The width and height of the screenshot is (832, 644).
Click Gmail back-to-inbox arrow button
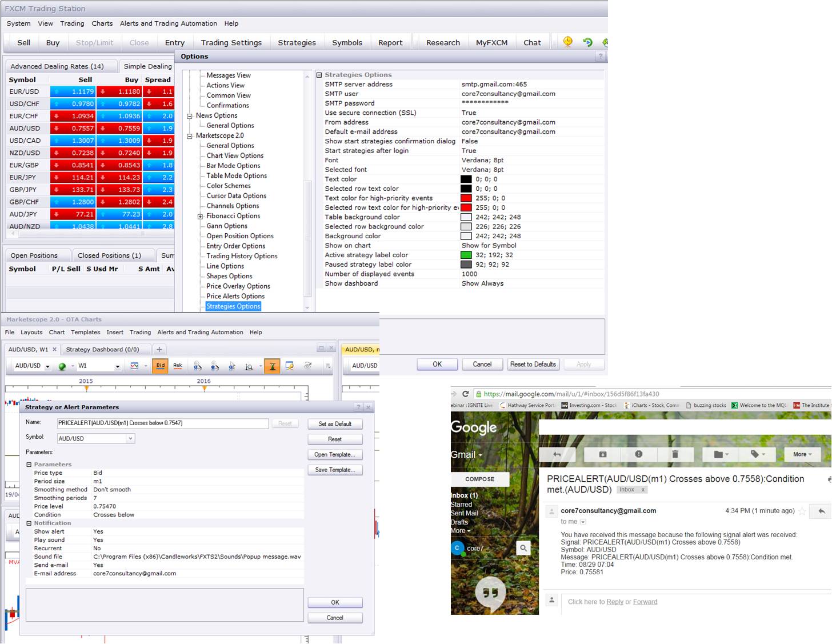557,454
